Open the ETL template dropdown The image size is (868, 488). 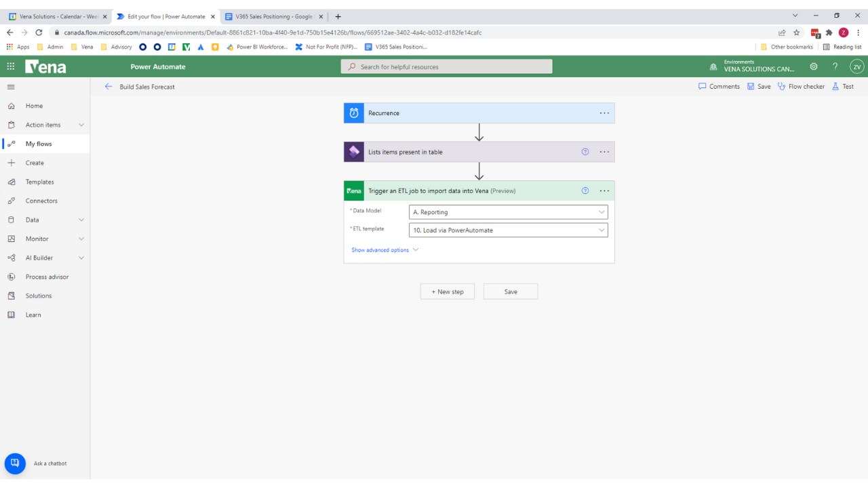point(509,230)
